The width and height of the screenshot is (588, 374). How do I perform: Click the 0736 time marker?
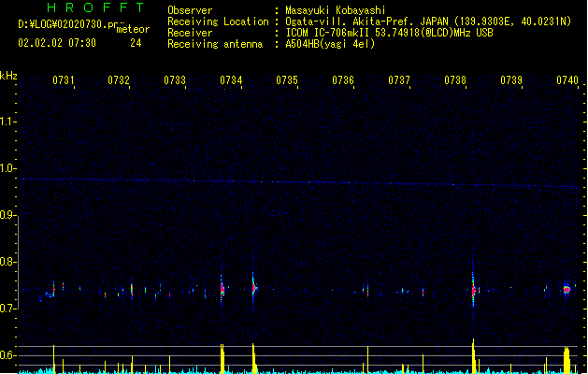click(x=343, y=80)
